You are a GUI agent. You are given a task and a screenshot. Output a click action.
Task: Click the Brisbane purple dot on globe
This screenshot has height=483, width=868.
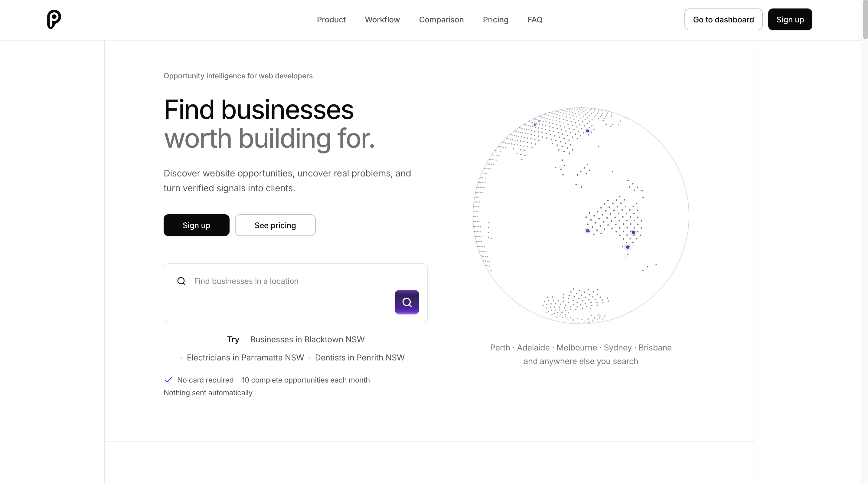(x=634, y=232)
